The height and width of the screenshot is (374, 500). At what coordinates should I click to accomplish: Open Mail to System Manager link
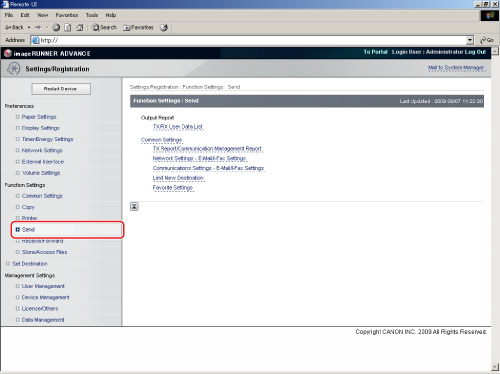point(456,68)
